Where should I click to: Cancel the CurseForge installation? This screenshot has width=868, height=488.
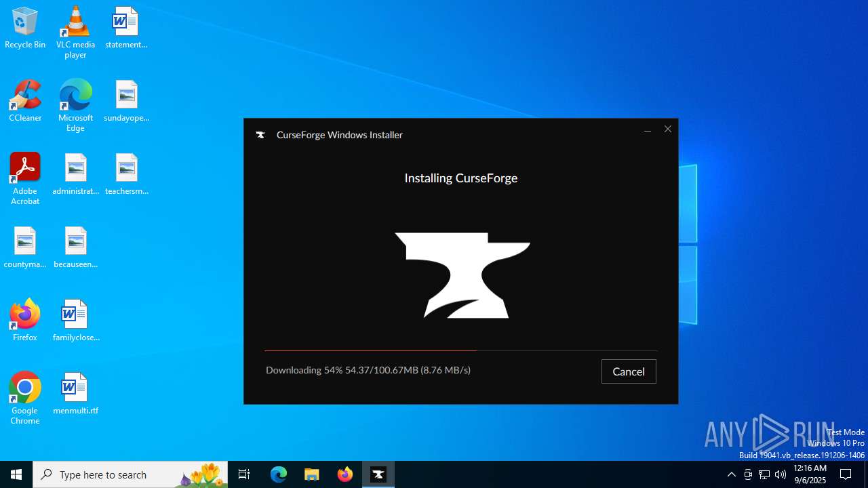point(629,371)
